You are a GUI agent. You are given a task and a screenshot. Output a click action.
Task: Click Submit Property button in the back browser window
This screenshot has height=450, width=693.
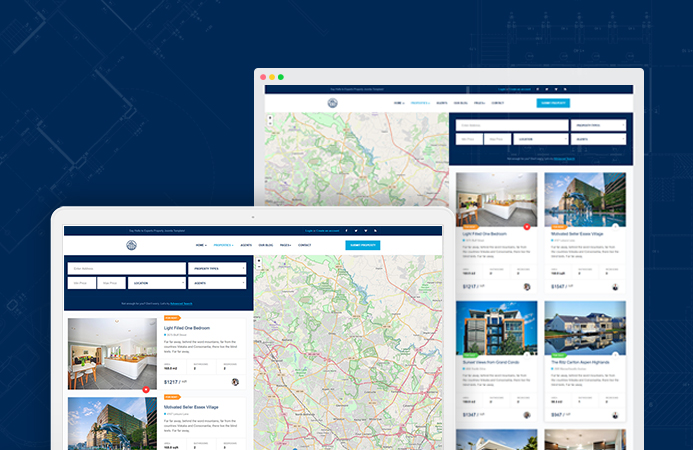(552, 102)
